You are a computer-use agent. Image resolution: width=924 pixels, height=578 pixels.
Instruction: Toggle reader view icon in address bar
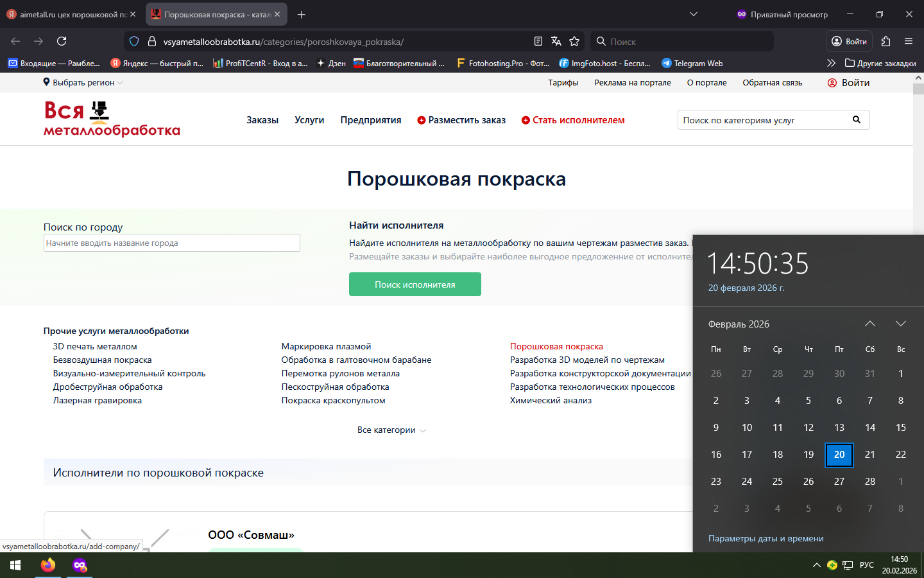coord(538,41)
